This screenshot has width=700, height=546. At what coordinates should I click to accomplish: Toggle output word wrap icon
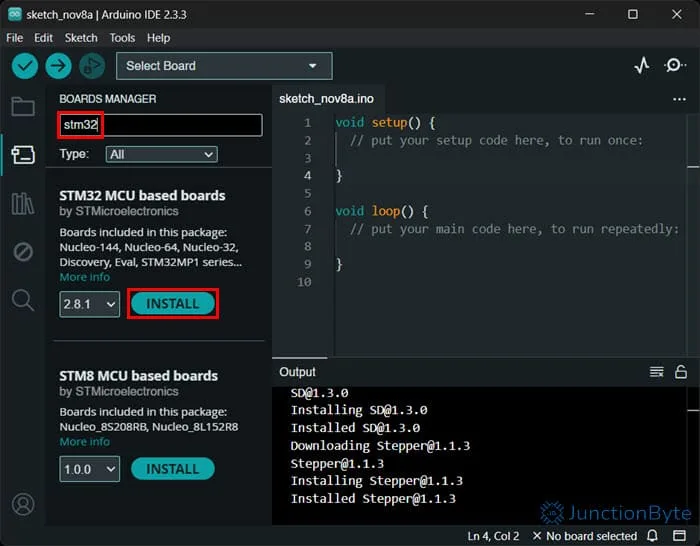(656, 372)
